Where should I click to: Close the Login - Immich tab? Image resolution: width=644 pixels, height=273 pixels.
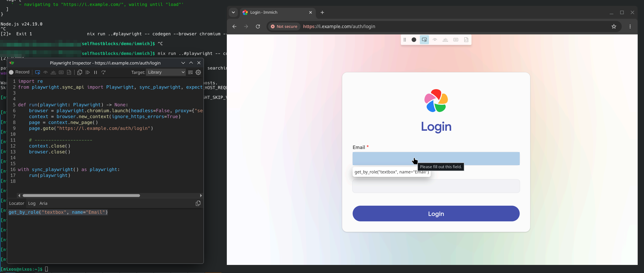311,12
